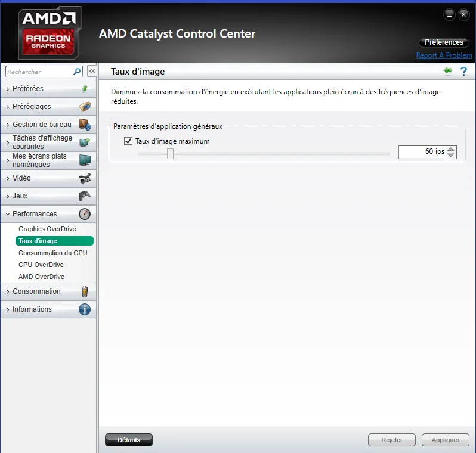The image size is (476, 453).
Task: Click the Consommation battery icon
Action: pos(85,291)
